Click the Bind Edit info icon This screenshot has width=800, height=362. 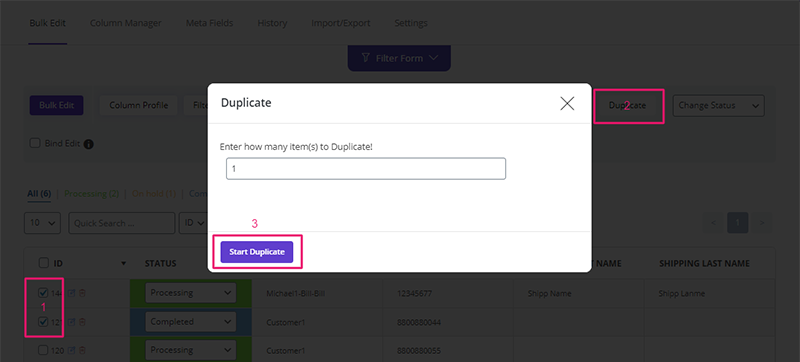coord(88,144)
